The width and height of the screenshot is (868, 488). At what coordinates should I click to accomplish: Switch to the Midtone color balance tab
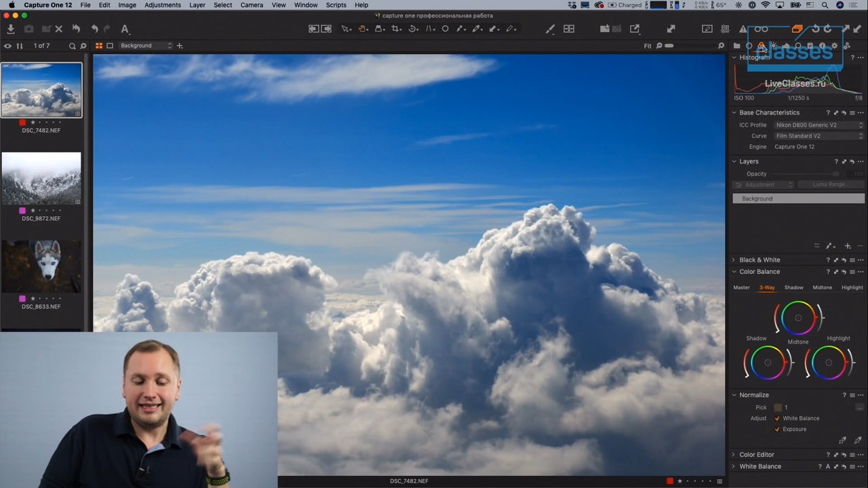pyautogui.click(x=822, y=287)
